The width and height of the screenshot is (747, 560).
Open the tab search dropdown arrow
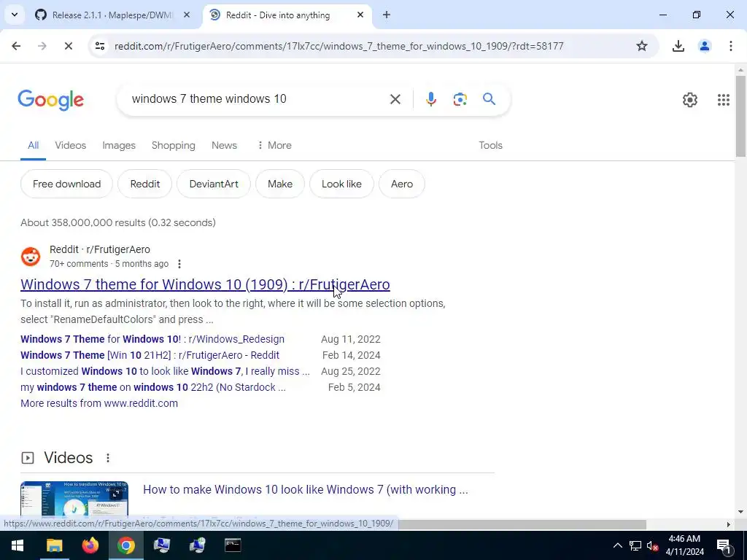click(15, 15)
